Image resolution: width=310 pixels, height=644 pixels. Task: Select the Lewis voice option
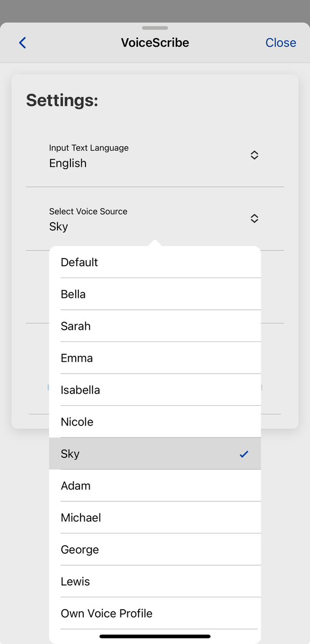pyautogui.click(x=155, y=582)
